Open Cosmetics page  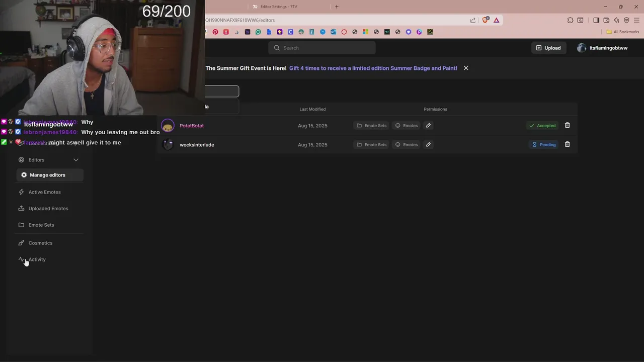coord(40,243)
